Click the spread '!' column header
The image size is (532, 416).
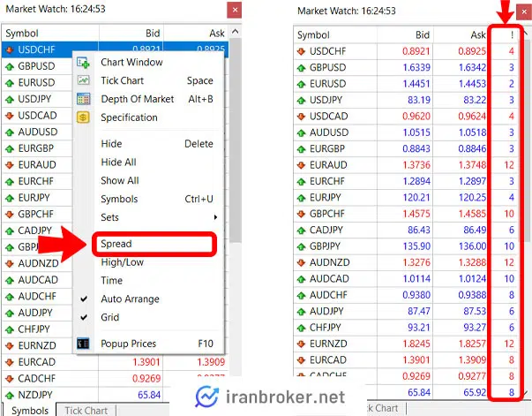pyautogui.click(x=511, y=35)
